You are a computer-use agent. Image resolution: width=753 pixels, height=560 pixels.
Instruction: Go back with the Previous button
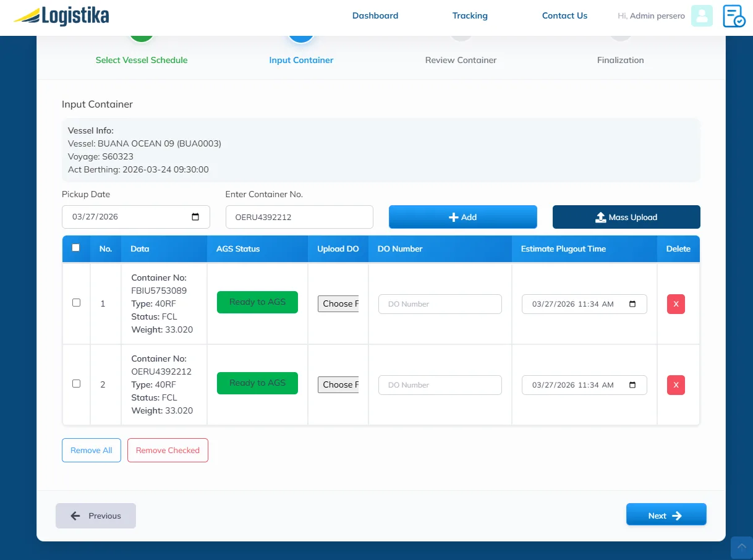point(96,515)
